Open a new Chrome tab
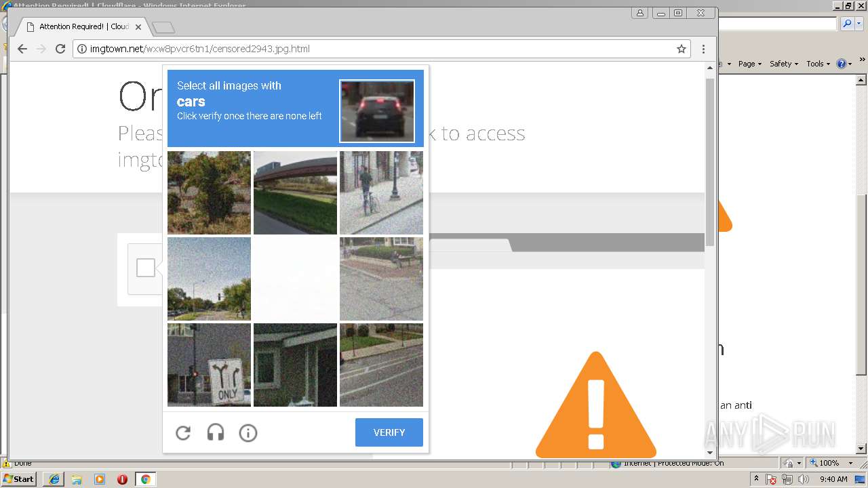 coord(163,28)
